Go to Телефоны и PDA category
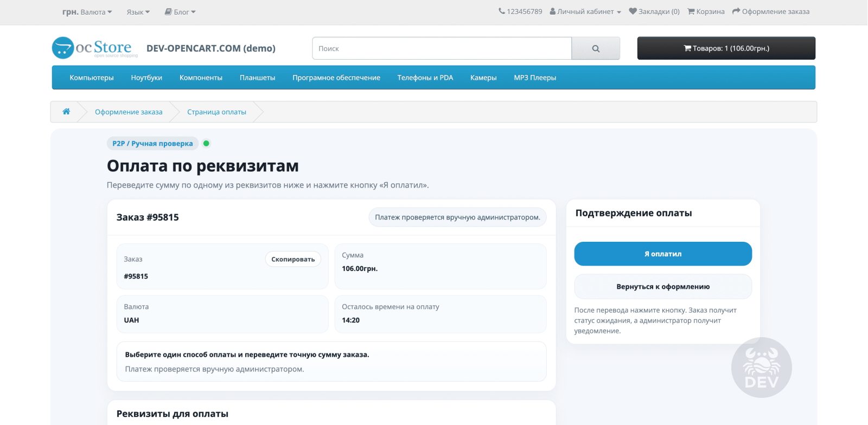Viewport: 868px width, 425px height. pyautogui.click(x=425, y=78)
